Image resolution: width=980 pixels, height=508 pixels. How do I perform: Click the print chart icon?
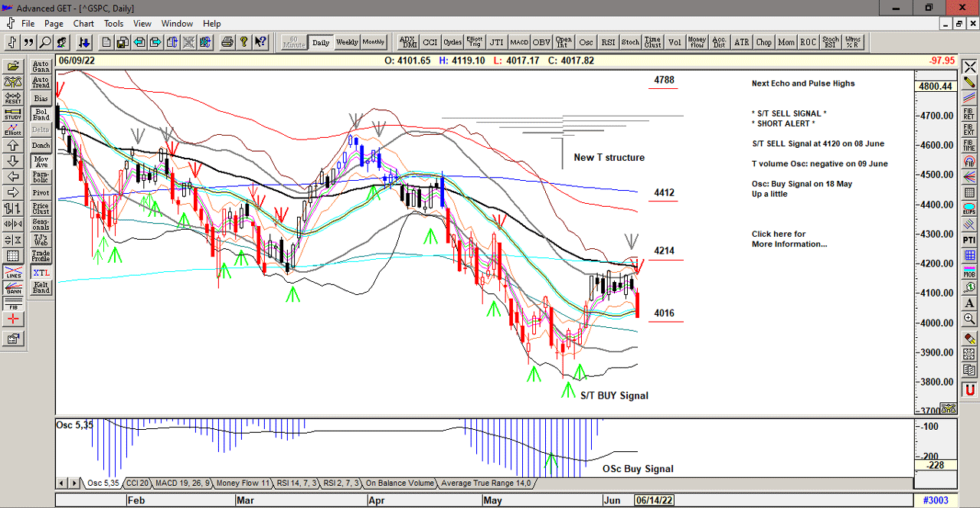point(227,42)
